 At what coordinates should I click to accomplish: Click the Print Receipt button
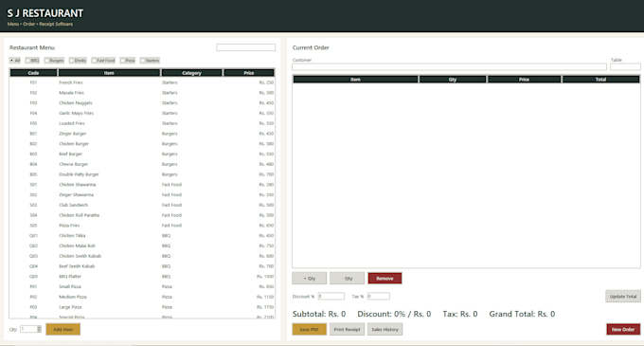tap(347, 329)
